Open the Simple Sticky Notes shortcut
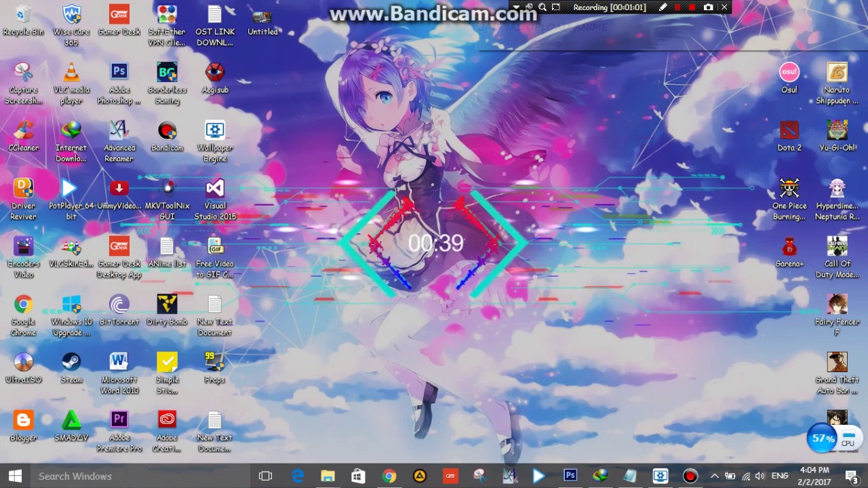The image size is (868, 488). point(167,373)
